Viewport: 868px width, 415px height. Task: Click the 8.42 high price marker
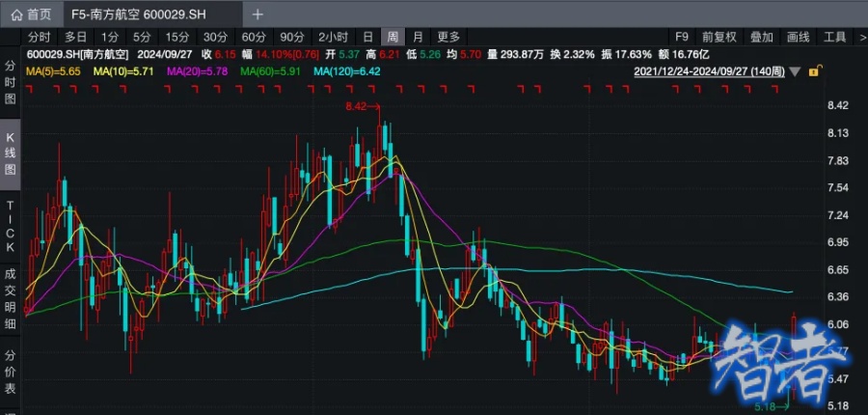tap(363, 107)
